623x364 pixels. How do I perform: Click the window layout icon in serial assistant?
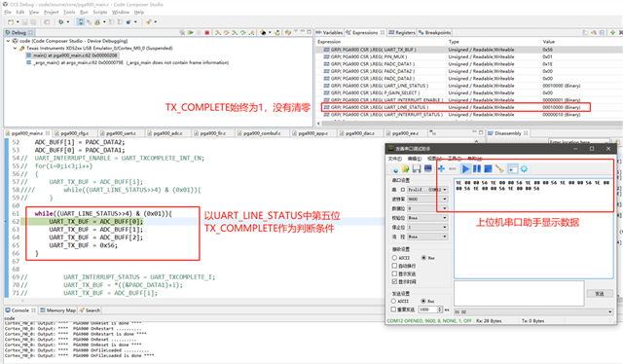(x=513, y=169)
